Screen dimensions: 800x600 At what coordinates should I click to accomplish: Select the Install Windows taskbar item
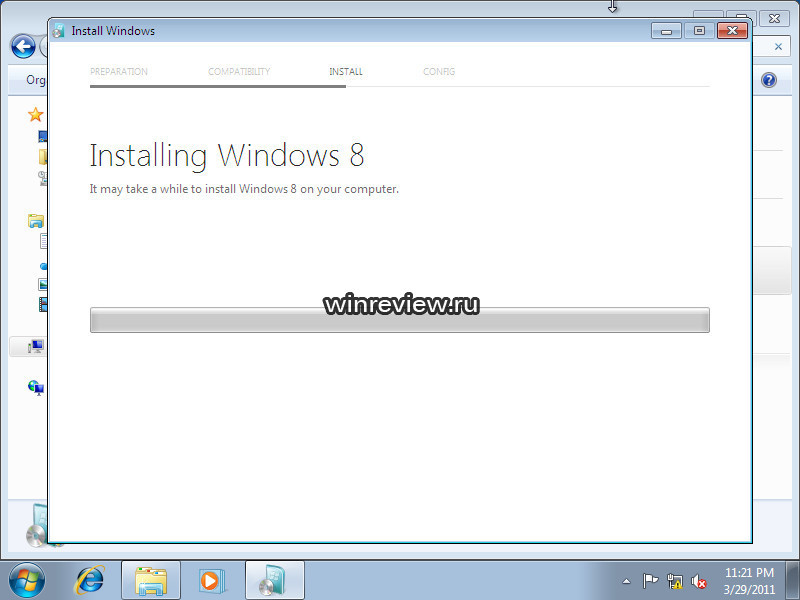click(273, 580)
